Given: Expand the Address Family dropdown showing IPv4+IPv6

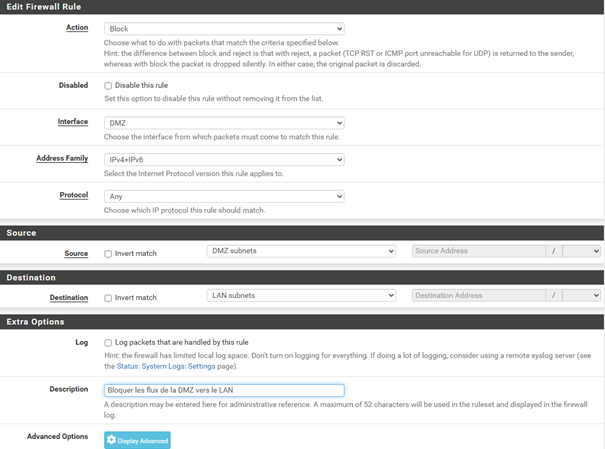Looking at the screenshot, I should point(224,160).
